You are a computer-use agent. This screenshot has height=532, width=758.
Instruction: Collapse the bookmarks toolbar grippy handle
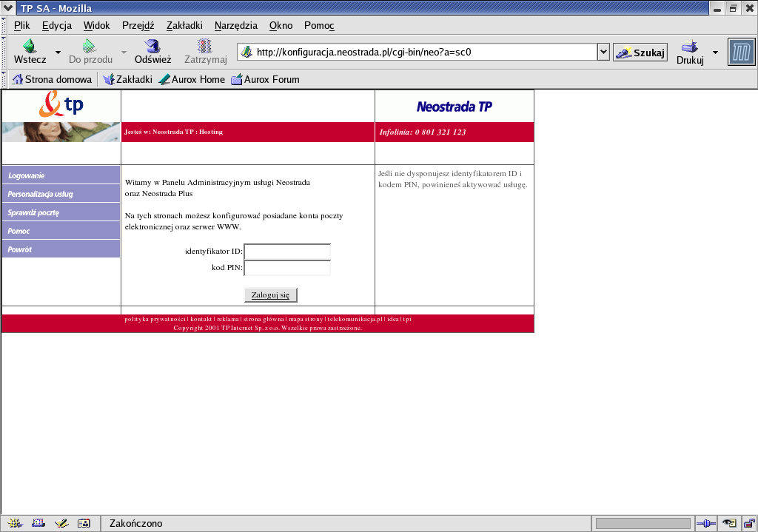click(x=4, y=79)
